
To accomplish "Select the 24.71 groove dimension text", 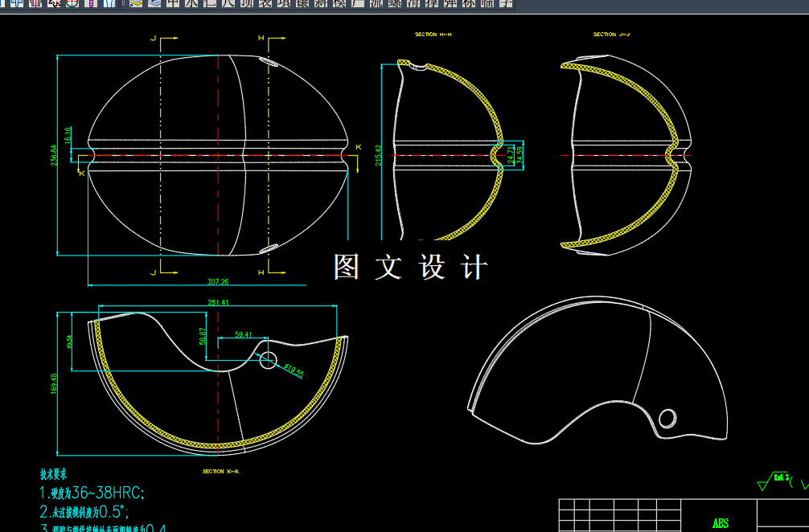I will point(511,155).
